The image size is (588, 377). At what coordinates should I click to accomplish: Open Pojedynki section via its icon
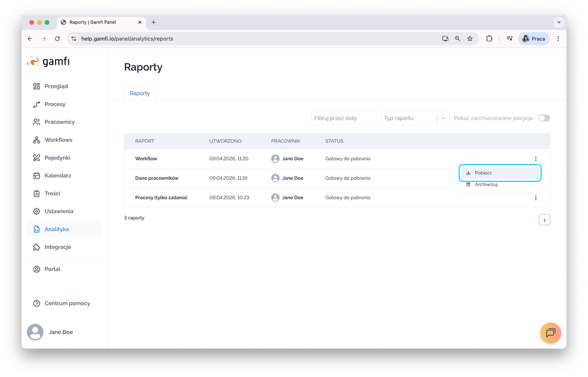coord(37,158)
